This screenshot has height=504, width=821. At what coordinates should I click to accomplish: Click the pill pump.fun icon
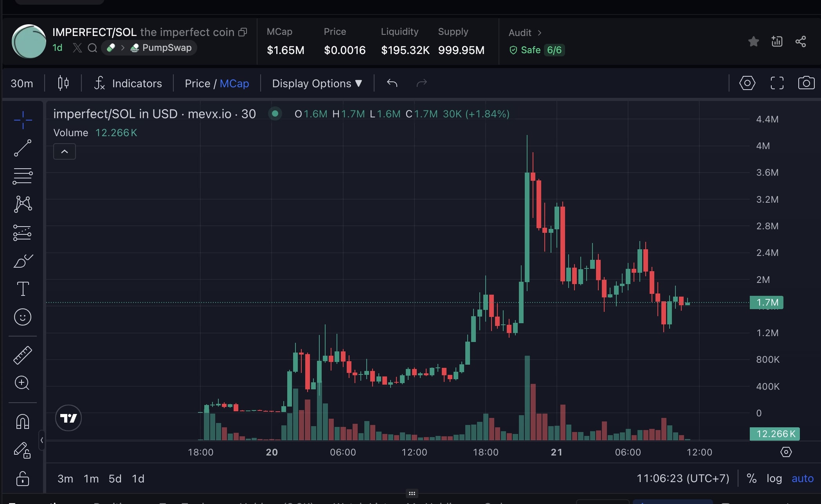point(111,48)
